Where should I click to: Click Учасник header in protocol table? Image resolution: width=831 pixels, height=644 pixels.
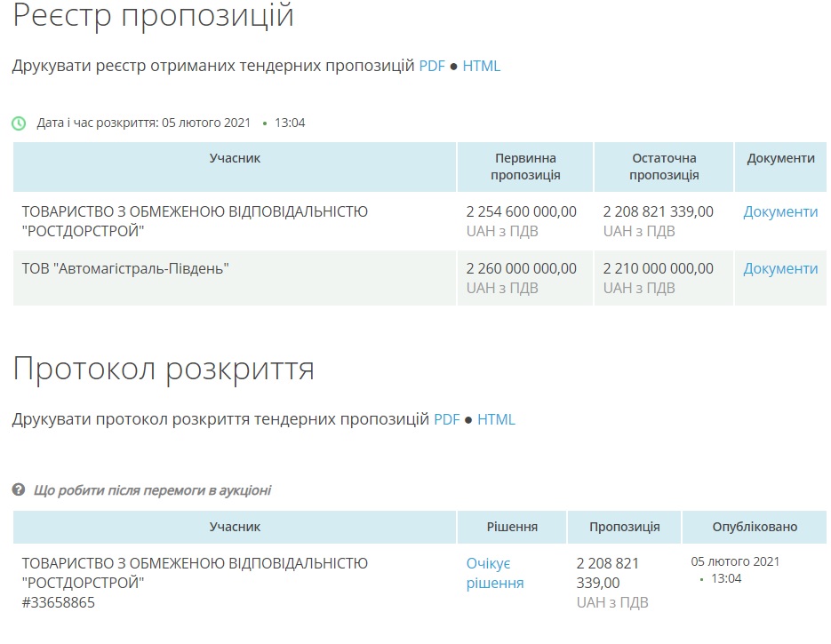pos(235,527)
